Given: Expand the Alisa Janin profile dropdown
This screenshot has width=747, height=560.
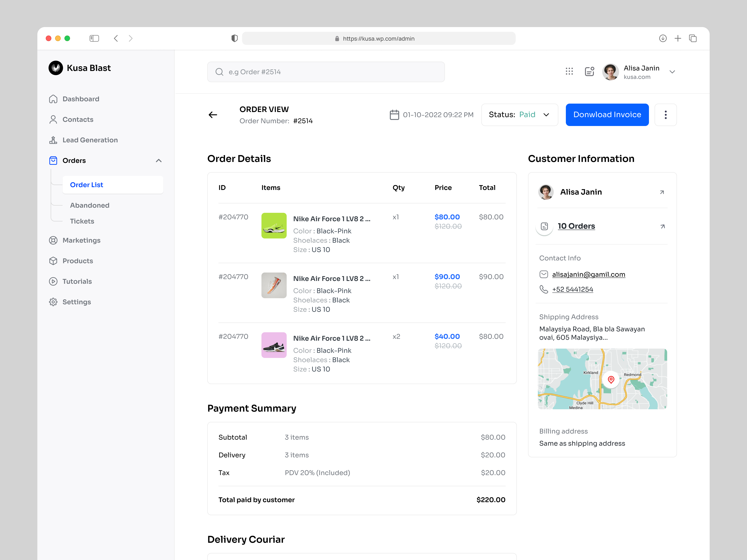Looking at the screenshot, I should (672, 72).
